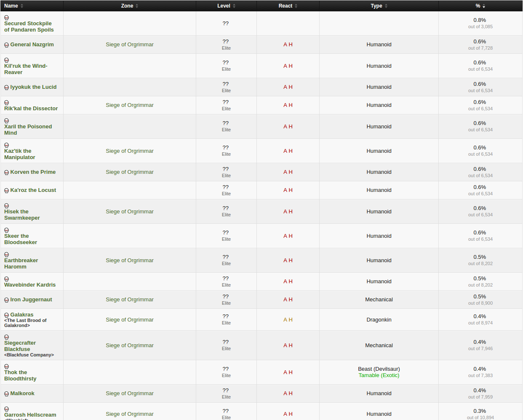The image size is (523, 420).
Task: Click the skull icon above Secured Stockpile name
Action: click(6, 18)
